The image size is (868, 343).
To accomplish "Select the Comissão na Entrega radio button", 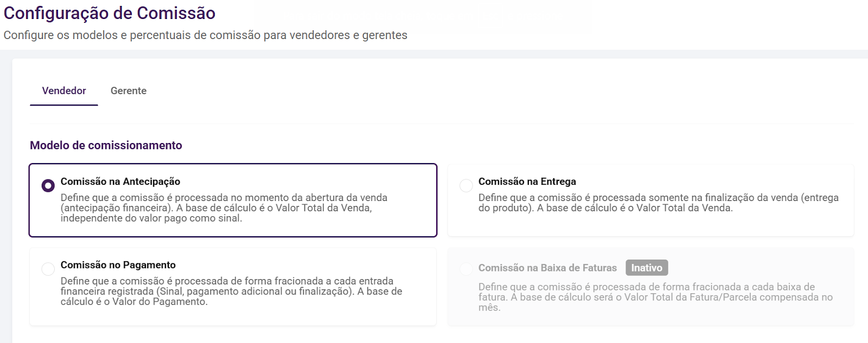I will (466, 186).
